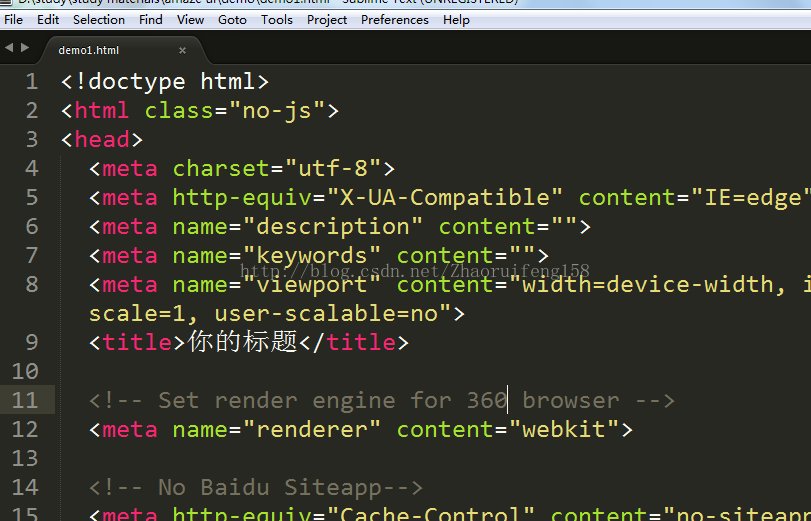Expand the Selection menu
The height and width of the screenshot is (521, 811).
pyautogui.click(x=99, y=19)
